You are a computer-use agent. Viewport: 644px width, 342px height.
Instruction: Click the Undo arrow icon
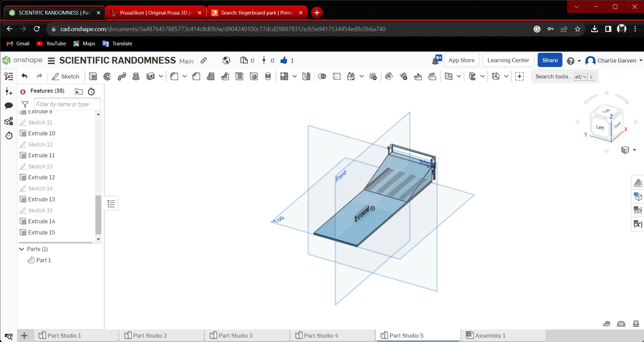click(x=24, y=76)
